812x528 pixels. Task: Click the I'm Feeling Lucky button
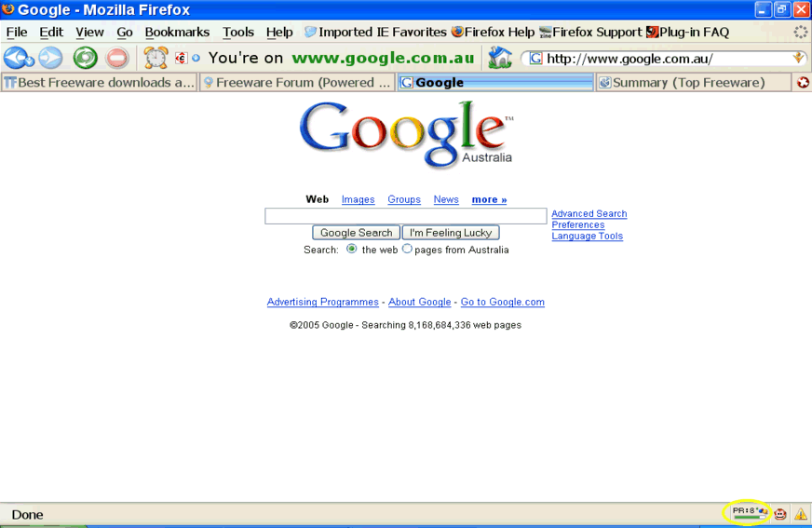click(x=451, y=233)
